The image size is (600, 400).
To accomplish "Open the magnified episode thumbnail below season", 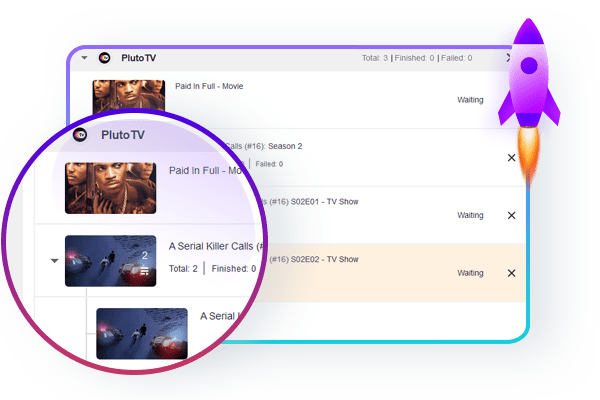I will (142, 333).
